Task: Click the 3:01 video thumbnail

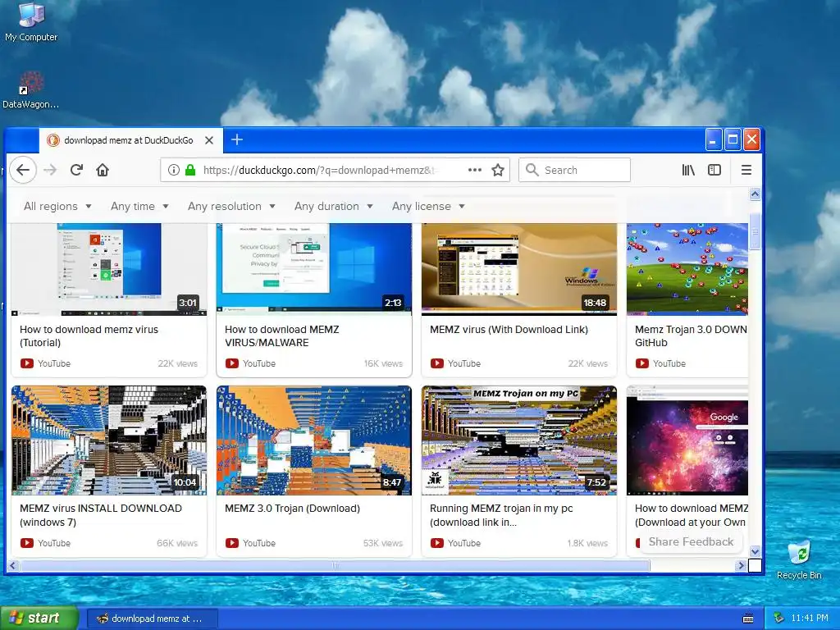Action: pos(109,269)
